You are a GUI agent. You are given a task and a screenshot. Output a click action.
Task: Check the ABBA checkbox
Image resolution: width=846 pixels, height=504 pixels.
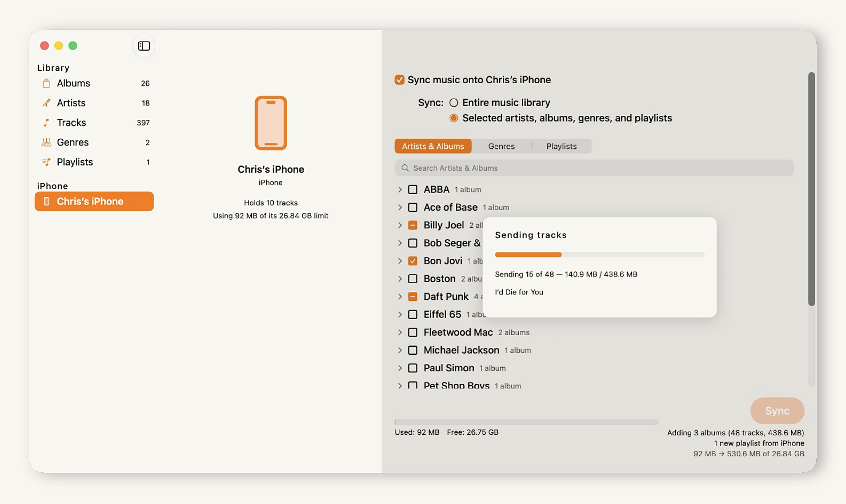tap(413, 189)
